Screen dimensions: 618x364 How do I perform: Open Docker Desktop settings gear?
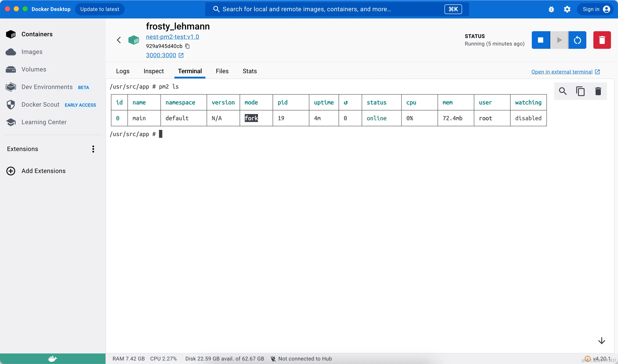click(x=567, y=9)
